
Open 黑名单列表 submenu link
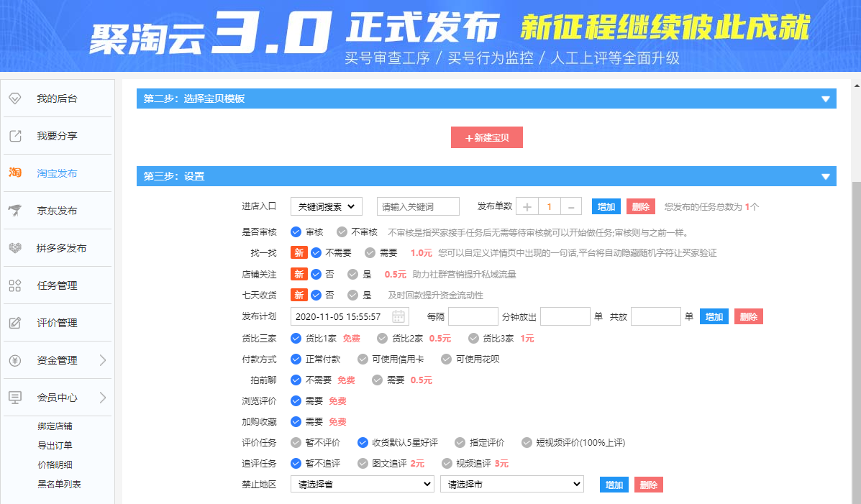tap(59, 485)
